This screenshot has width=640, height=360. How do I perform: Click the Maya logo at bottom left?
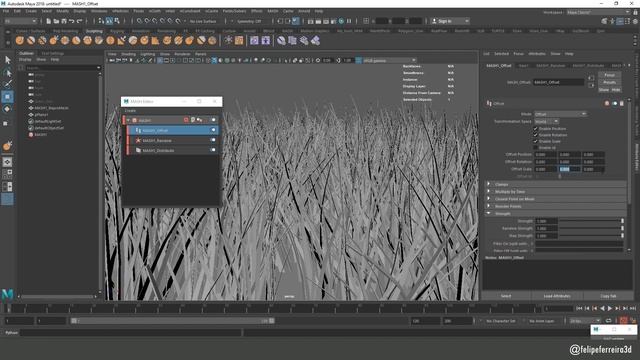8,294
